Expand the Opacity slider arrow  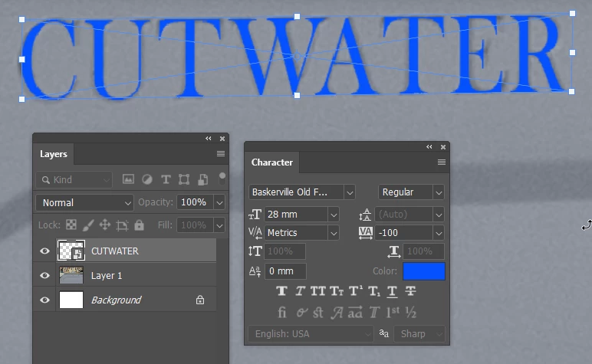coord(219,202)
